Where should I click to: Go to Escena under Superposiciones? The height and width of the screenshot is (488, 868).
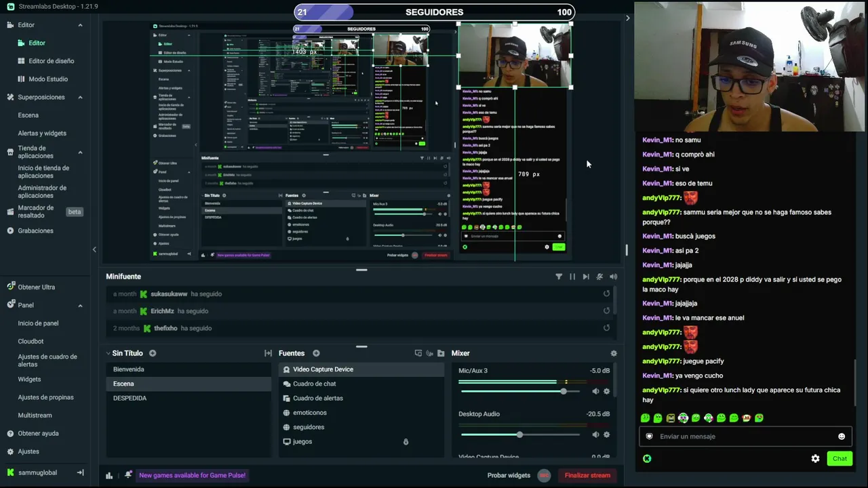(x=28, y=115)
